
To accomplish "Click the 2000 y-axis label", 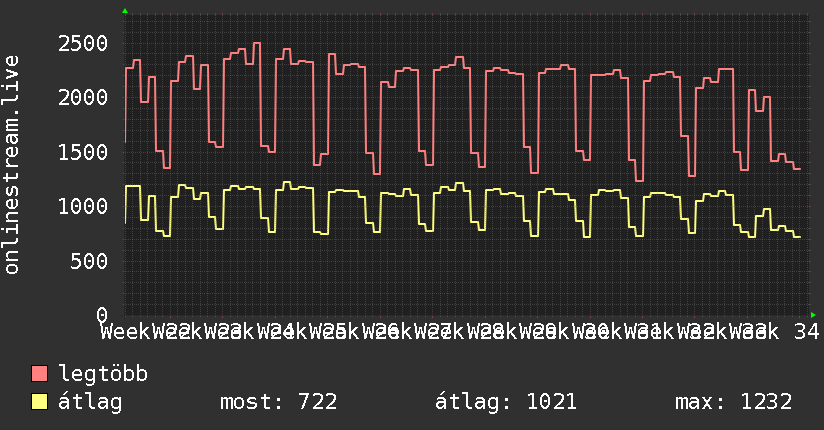I will (83, 98).
